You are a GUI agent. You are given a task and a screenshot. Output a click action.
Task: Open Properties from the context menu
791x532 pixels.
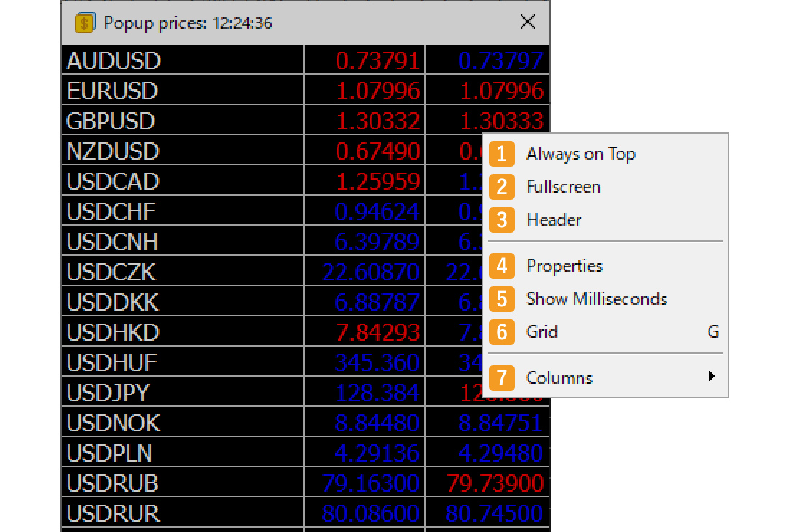click(x=564, y=266)
